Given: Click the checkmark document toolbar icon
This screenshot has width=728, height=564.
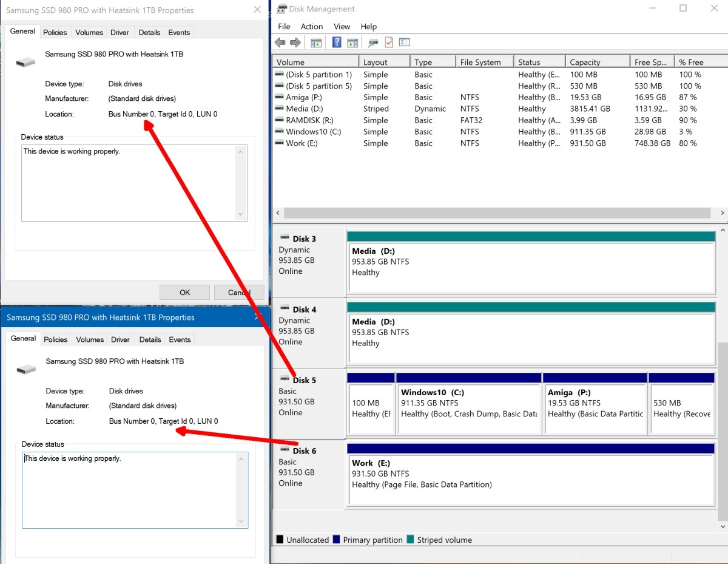Looking at the screenshot, I should pos(389,42).
